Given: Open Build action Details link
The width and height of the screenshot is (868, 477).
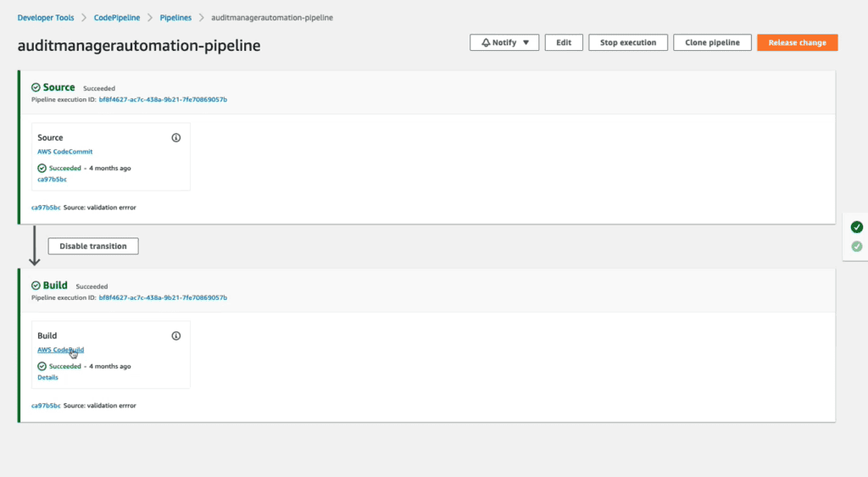Looking at the screenshot, I should (47, 377).
